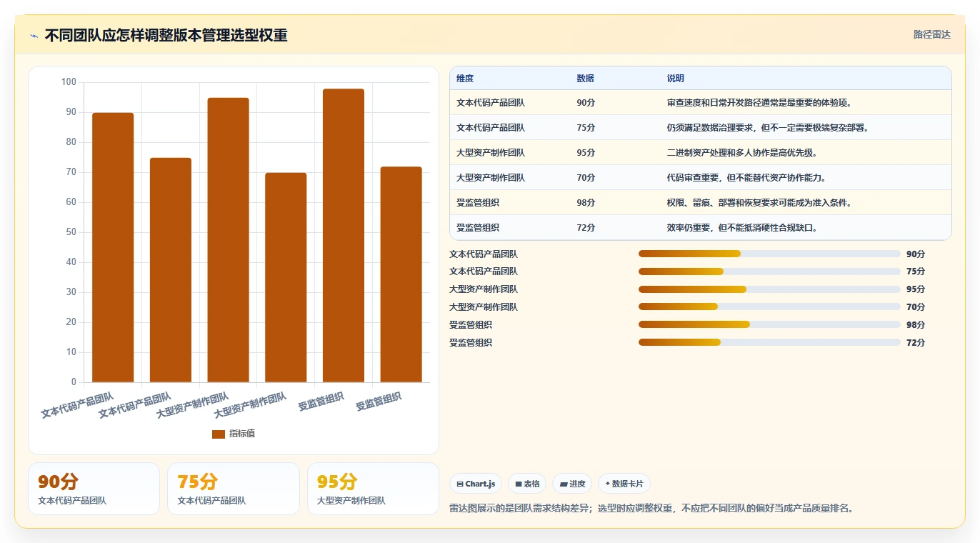Click the 0 y-axis tick label
Image resolution: width=980 pixels, height=543 pixels.
pos(74,382)
